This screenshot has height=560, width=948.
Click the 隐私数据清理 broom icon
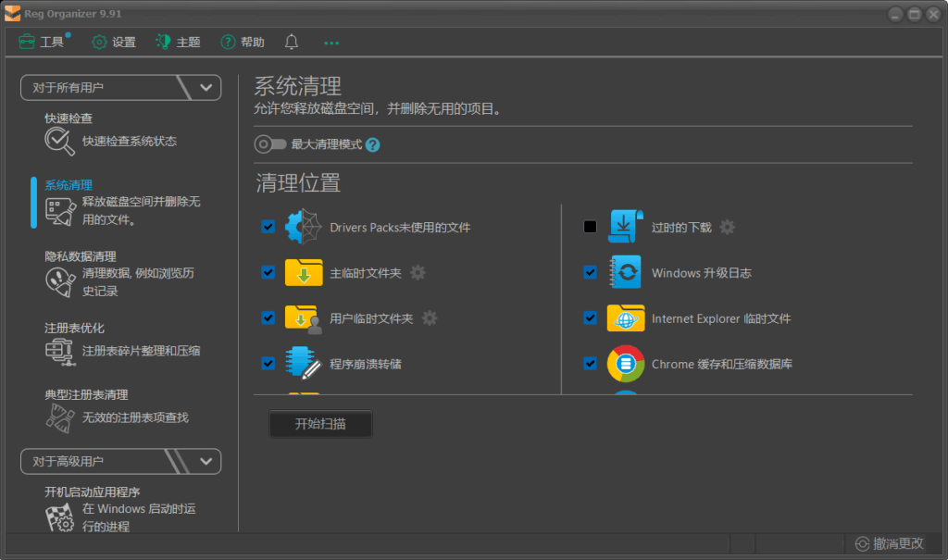tap(58, 281)
